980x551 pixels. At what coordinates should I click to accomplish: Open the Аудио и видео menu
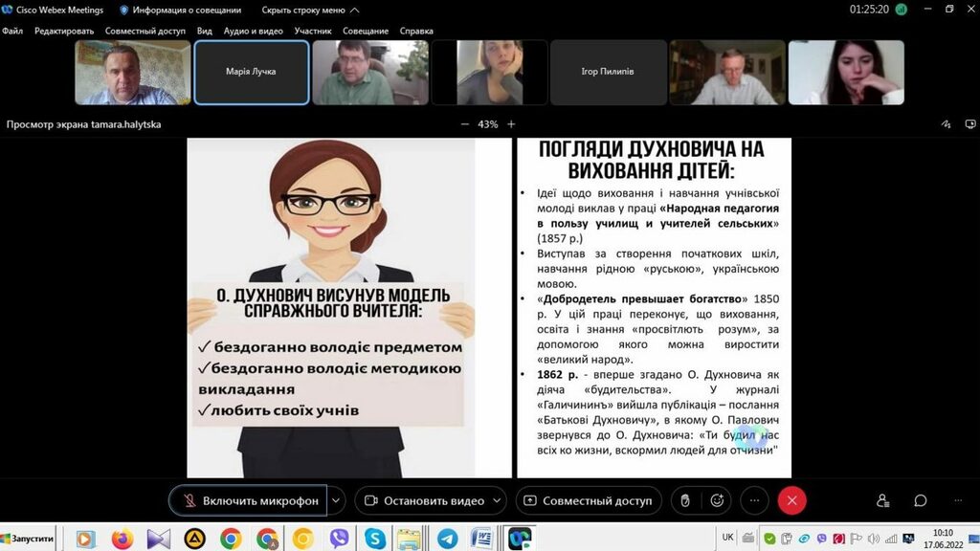coord(253,31)
